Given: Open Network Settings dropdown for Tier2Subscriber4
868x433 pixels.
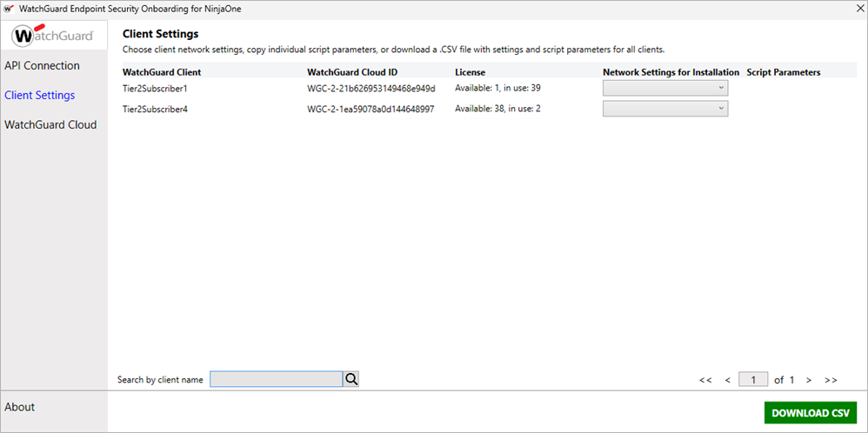Looking at the screenshot, I should [x=664, y=109].
